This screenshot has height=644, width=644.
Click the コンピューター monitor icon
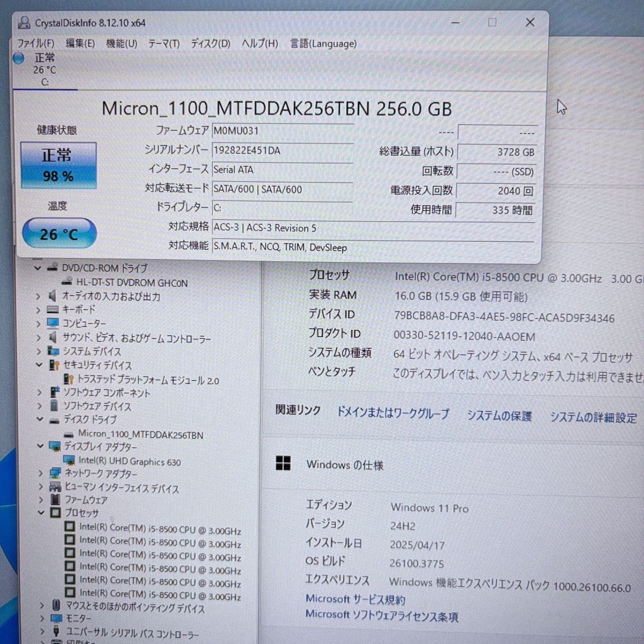pyautogui.click(x=53, y=323)
